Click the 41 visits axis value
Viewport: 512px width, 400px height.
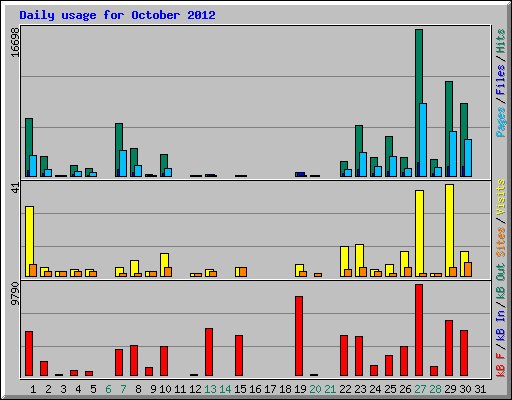[15, 188]
